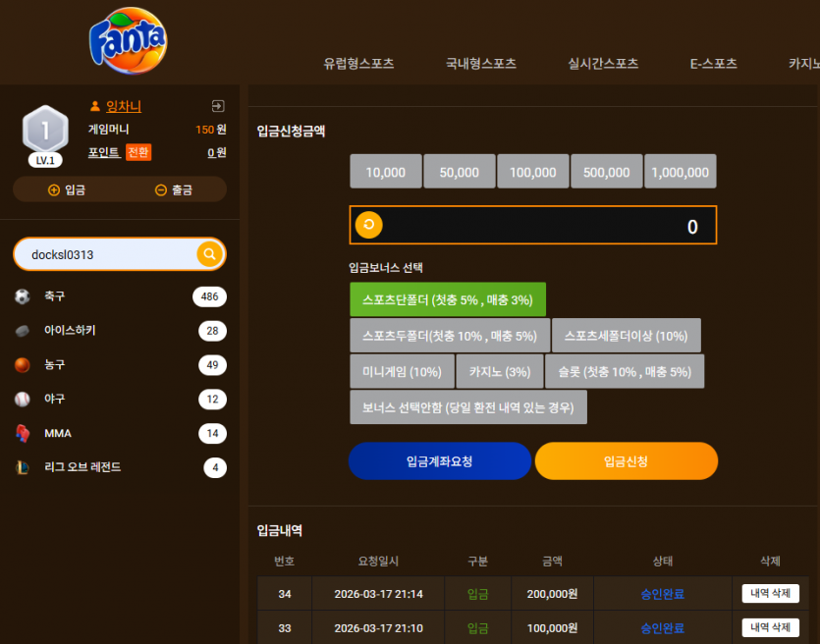Screen dimensions: 820x644
Task: Open the baseball 야구 icon
Action: pos(22,399)
